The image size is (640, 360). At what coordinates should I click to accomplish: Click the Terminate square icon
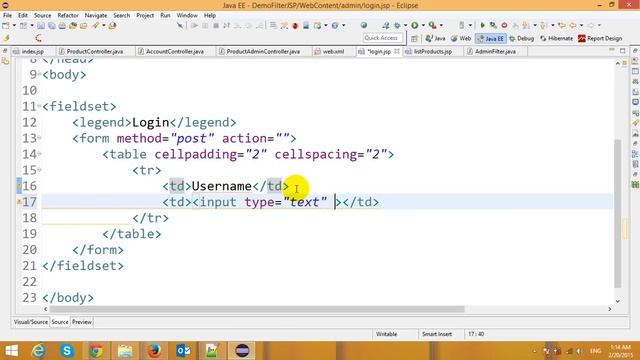pos(216,25)
